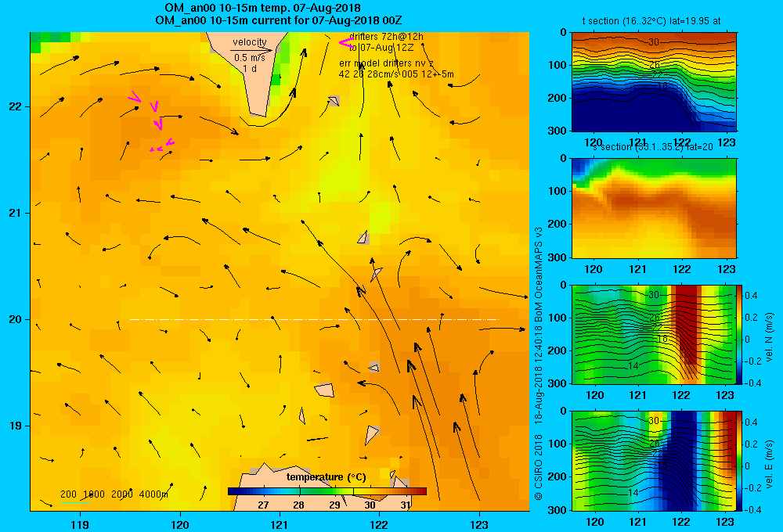Click the 'drifters 72h@12h' label
Image resolution: width=783 pixels, height=532 pixels.
tap(386, 37)
